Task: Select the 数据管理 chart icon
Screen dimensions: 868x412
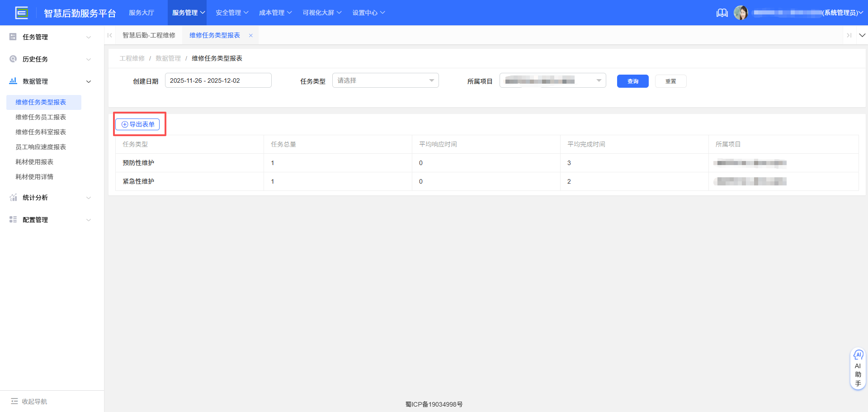Action: pyautogui.click(x=13, y=81)
